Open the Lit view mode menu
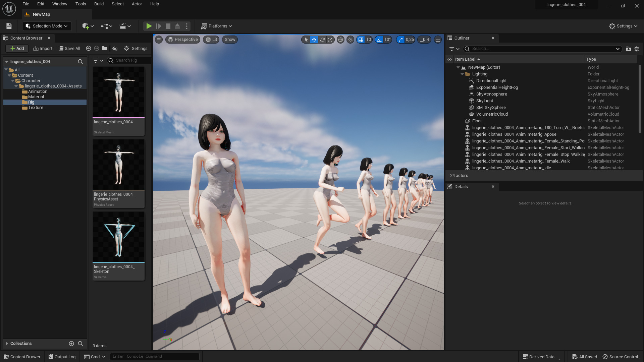This screenshot has width=644, height=362. click(211, 40)
